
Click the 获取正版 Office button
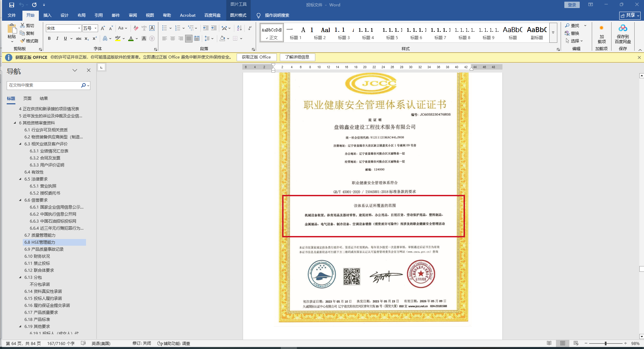[x=256, y=57]
